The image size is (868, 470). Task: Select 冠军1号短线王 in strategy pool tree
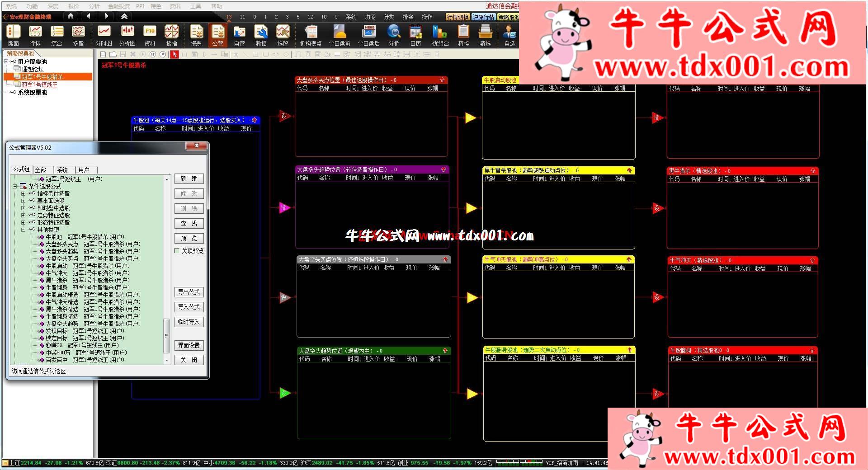pos(39,85)
